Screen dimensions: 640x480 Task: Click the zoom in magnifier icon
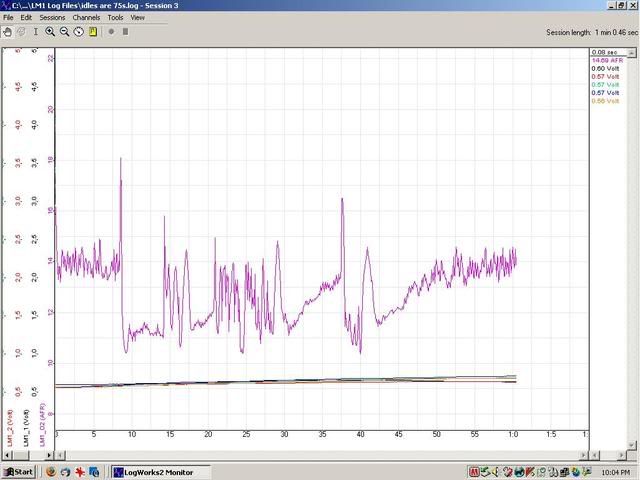pos(50,31)
